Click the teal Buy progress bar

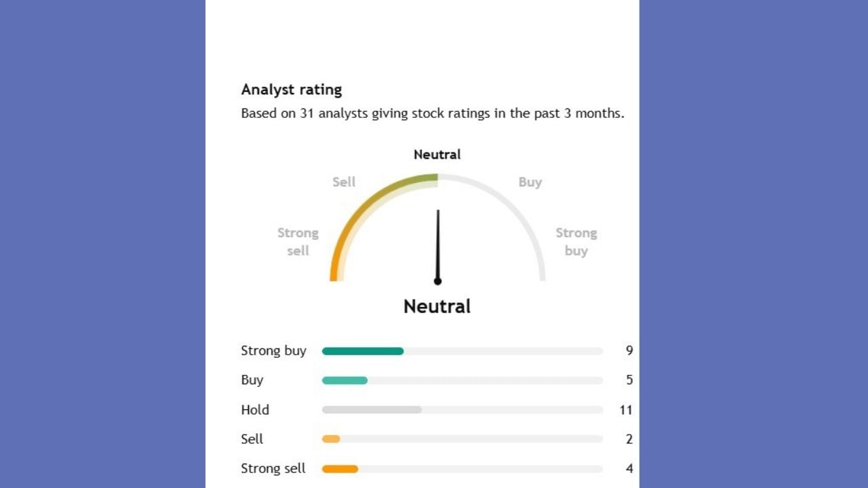point(344,380)
